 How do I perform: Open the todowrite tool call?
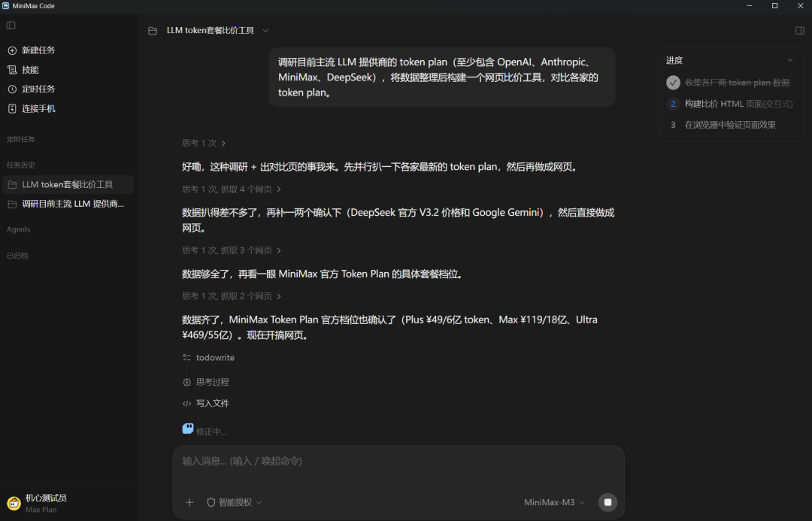(x=215, y=357)
